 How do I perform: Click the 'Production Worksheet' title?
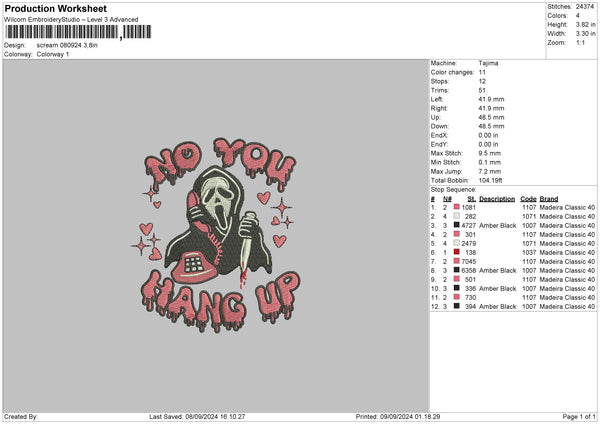coord(56,8)
